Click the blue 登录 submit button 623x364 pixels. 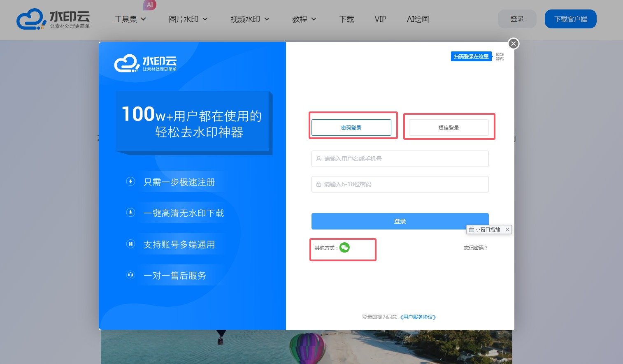(400, 221)
